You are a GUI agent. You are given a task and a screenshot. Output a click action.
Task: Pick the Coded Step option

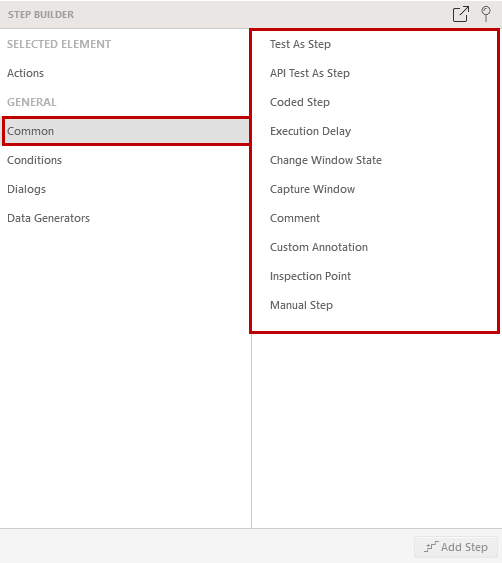[x=299, y=102]
